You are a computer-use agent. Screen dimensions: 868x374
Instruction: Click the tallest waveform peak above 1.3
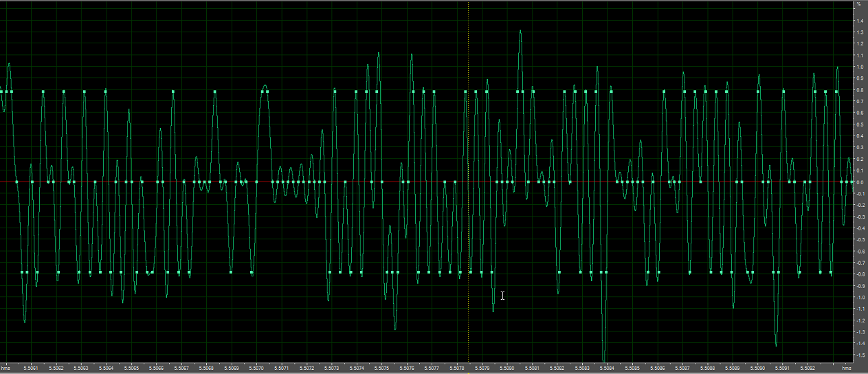(520, 31)
